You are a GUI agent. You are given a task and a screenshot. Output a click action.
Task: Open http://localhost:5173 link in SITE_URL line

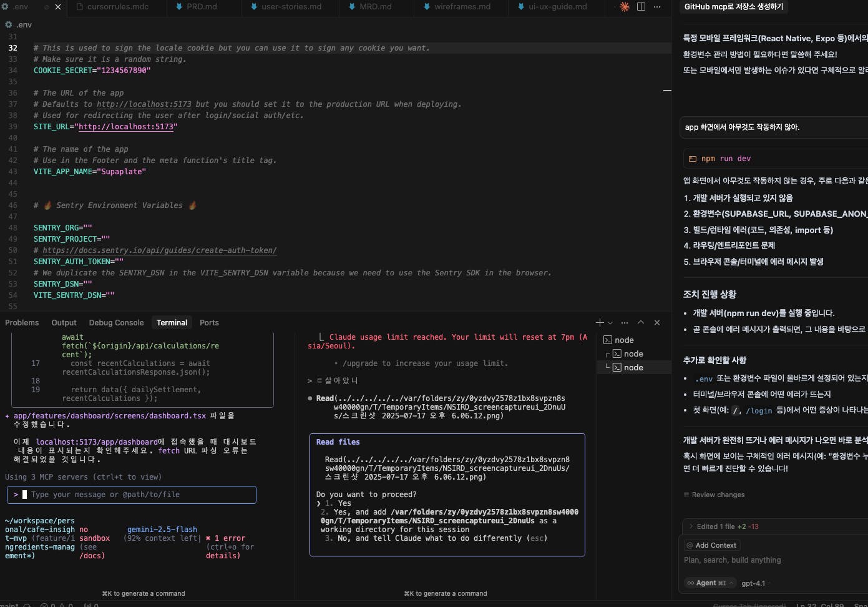click(125, 127)
